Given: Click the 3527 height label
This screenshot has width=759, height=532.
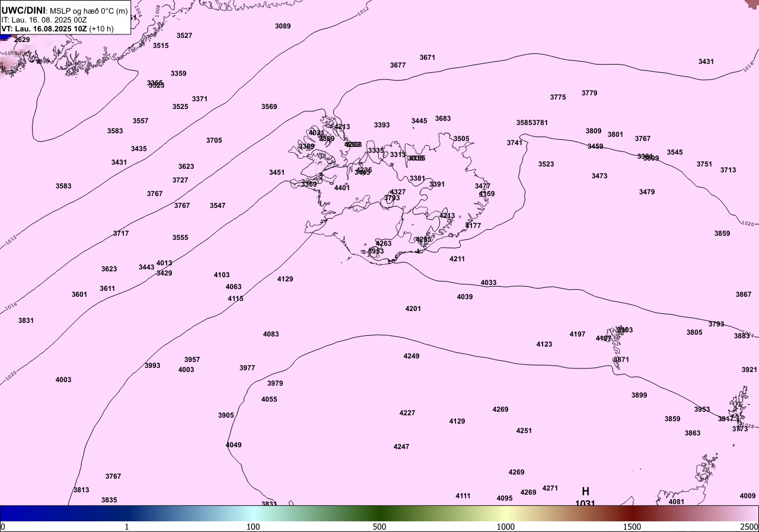Looking at the screenshot, I should [184, 36].
